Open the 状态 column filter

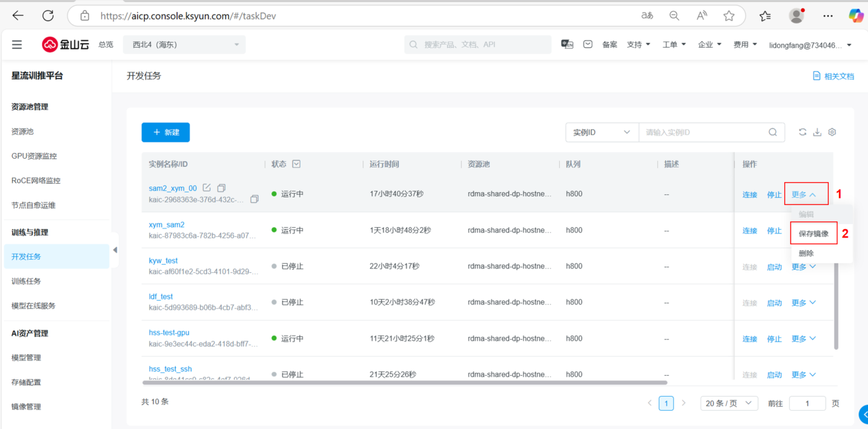[296, 164]
